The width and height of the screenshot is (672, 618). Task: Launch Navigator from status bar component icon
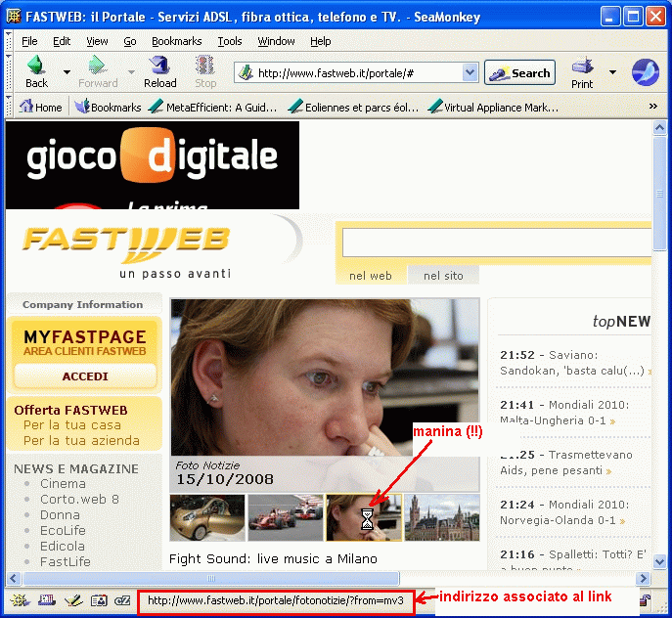click(21, 600)
